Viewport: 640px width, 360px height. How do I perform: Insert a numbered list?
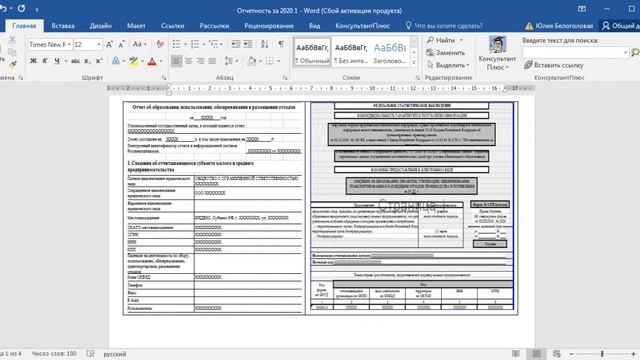(x=195, y=44)
